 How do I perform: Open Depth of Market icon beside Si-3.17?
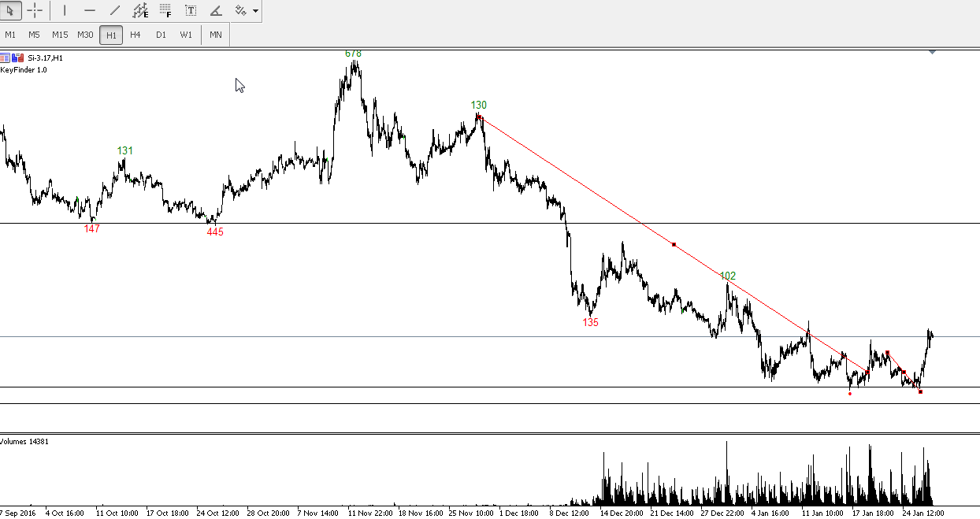coord(6,57)
